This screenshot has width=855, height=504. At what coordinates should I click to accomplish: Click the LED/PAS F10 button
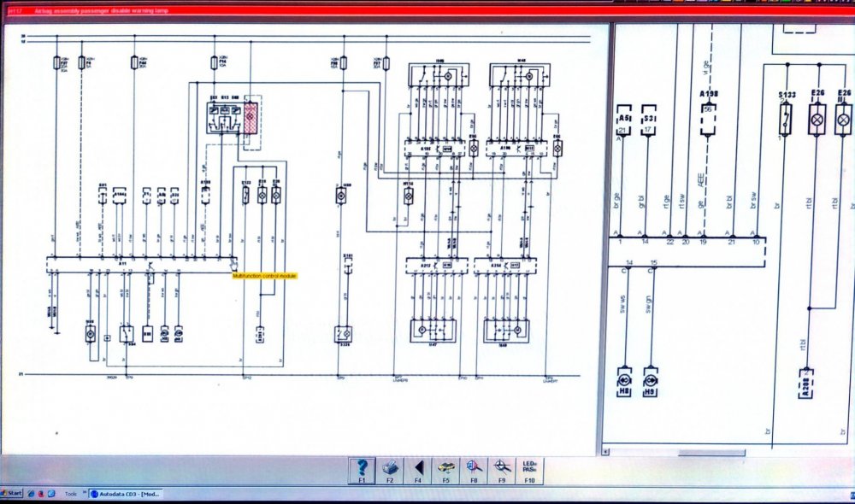pos(529,467)
